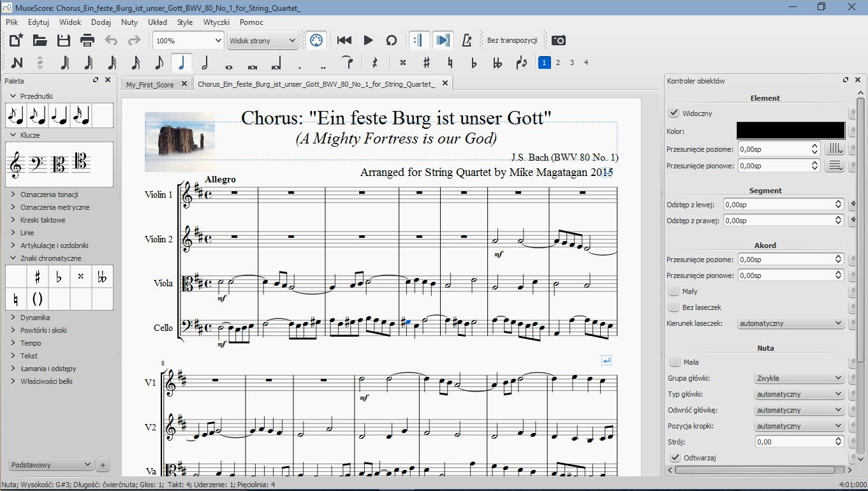This screenshot has height=491, width=868.
Task: Rewind playback to the start
Action: tap(344, 40)
